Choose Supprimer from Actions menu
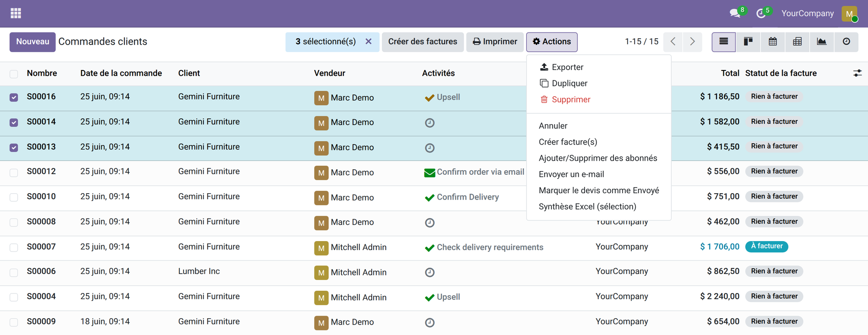 [x=599, y=100]
